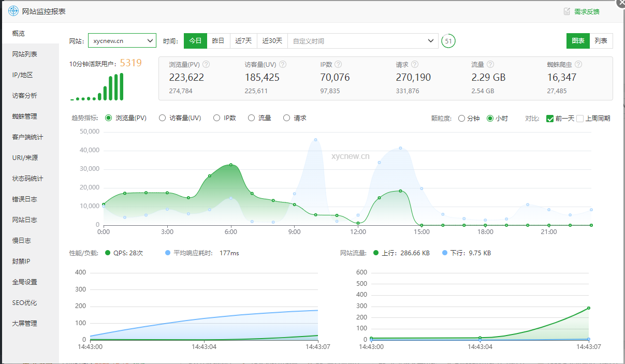Show help icon next to 蜘蛛爬虫
Viewport: 625px width, 364px height.
click(x=578, y=65)
